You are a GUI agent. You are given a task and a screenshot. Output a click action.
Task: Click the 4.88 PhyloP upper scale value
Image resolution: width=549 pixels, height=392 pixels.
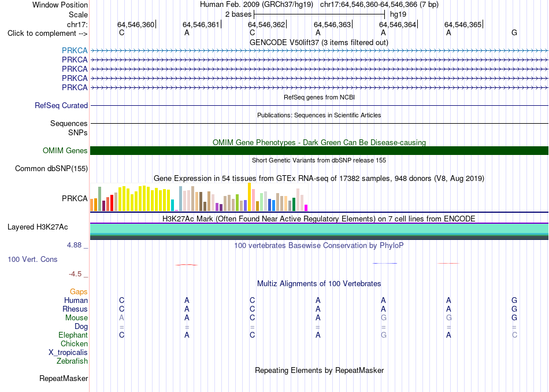click(x=74, y=245)
